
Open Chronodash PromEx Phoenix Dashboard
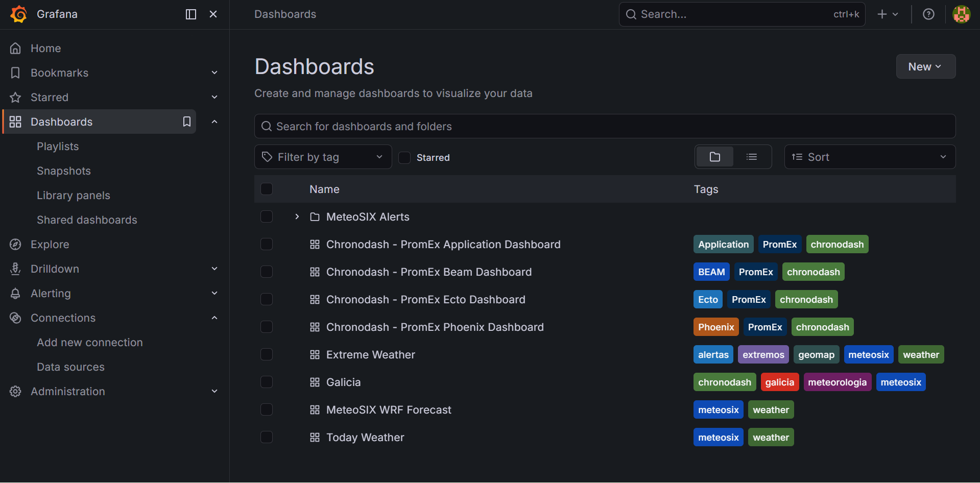[435, 327]
